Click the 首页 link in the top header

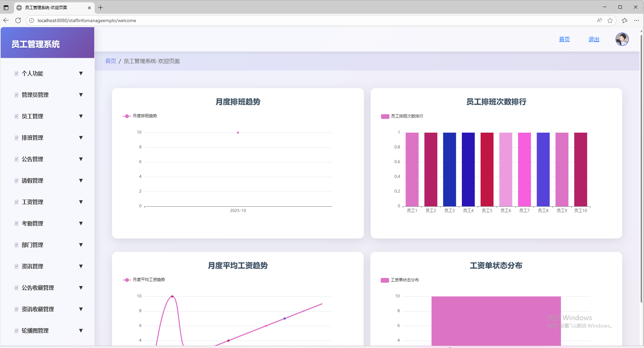pyautogui.click(x=564, y=39)
